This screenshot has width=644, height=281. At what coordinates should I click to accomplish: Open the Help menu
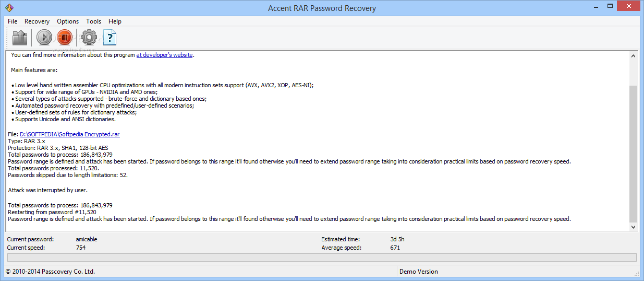click(x=115, y=21)
